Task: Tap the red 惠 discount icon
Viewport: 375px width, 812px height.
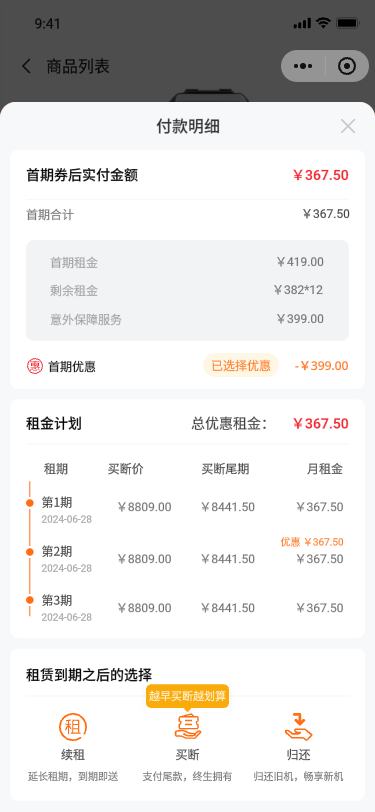Action: point(34,366)
